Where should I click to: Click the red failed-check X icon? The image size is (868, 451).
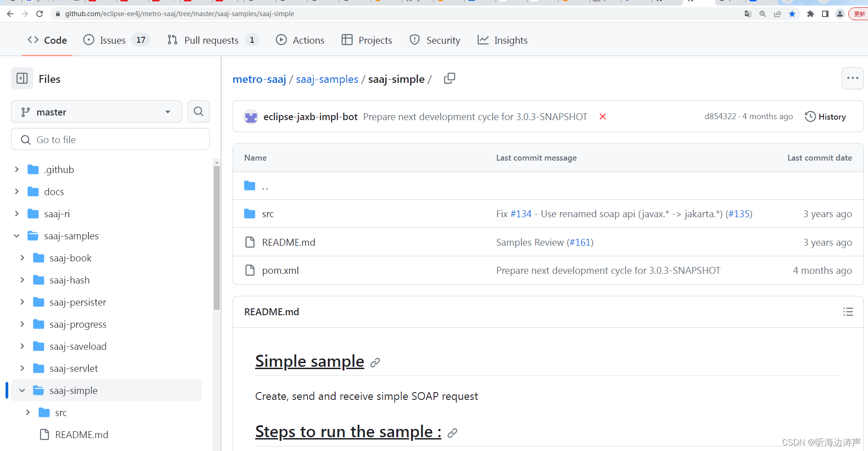click(x=603, y=117)
